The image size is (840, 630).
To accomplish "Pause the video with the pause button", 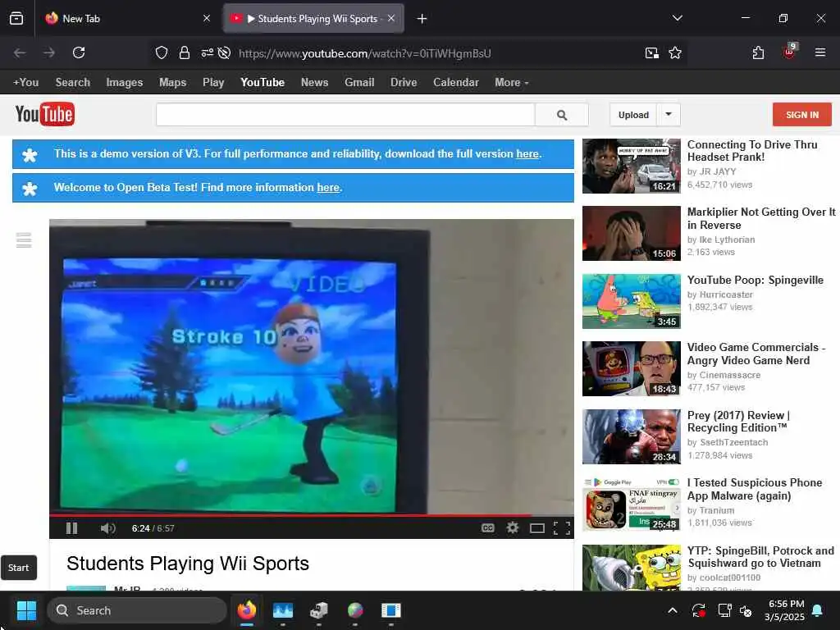I will coord(72,528).
